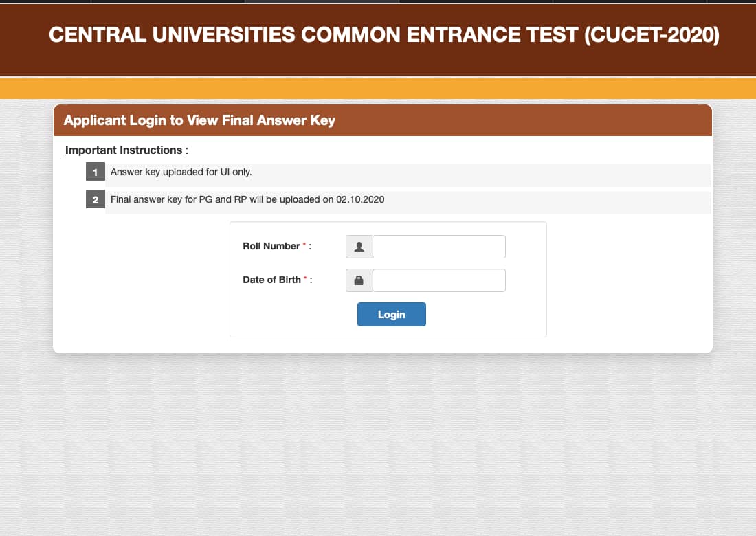Click the date 02.10.2020 in instruction two
756x536 pixels.
(x=360, y=200)
